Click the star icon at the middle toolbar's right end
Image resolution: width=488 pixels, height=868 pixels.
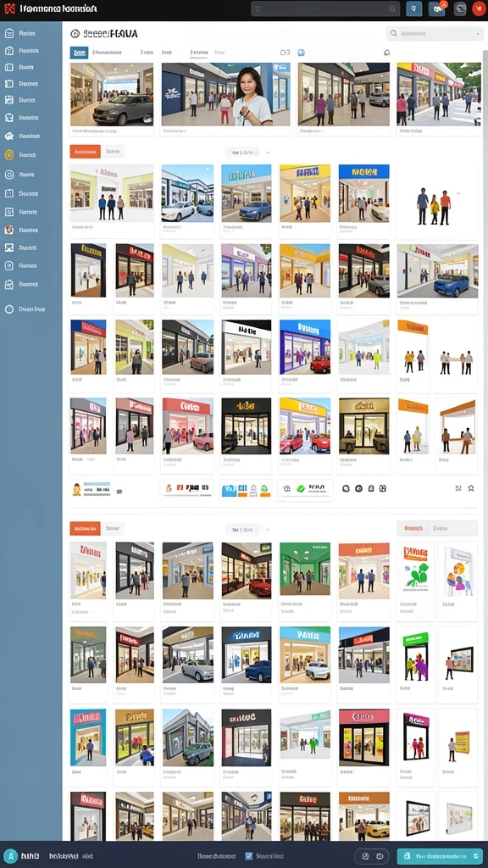click(471, 488)
